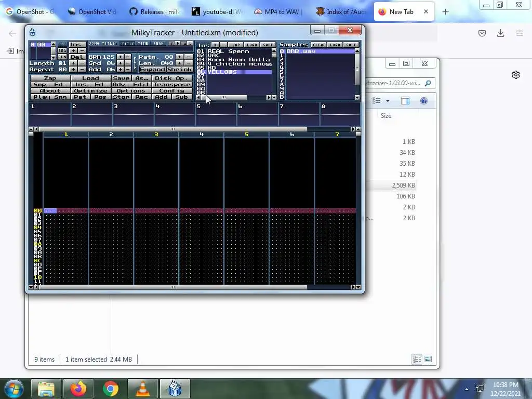Select the MilkyTracker taskbar icon
Screen dimensions: 532x399
(175, 389)
